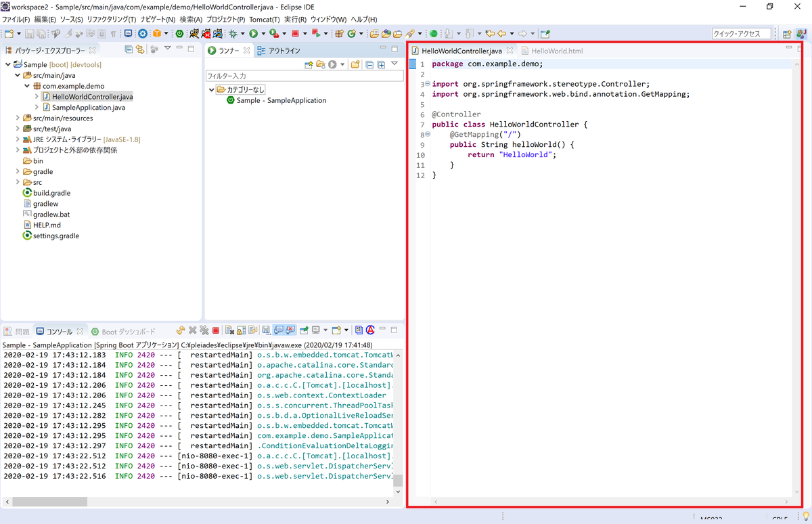Switch to the アウトライン tab
812x524 pixels.
[x=278, y=50]
